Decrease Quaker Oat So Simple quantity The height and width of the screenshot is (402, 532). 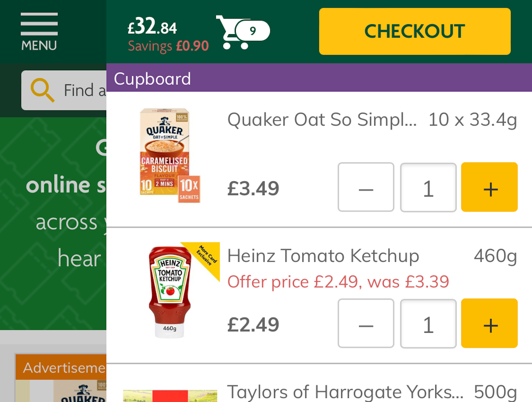click(x=366, y=187)
